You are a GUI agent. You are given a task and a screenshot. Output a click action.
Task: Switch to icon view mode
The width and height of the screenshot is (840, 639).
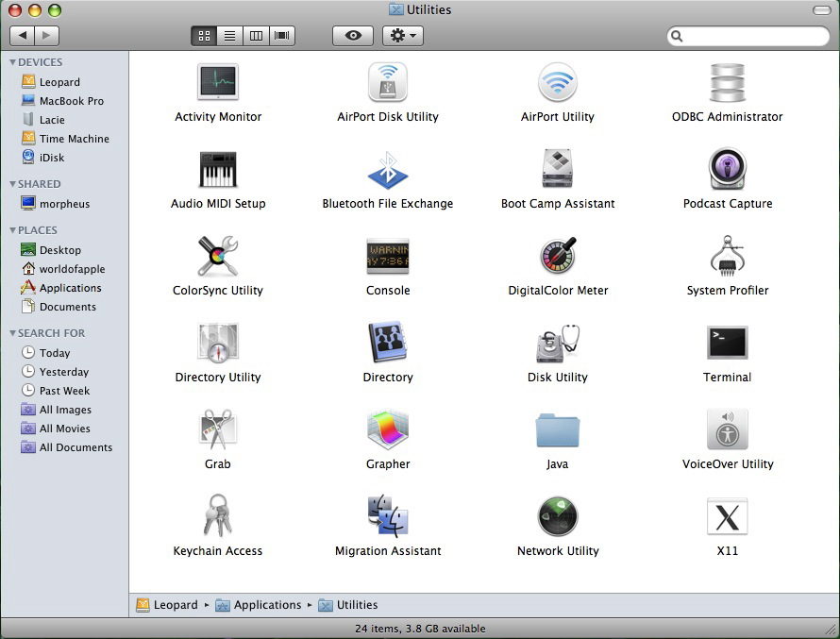[204, 36]
